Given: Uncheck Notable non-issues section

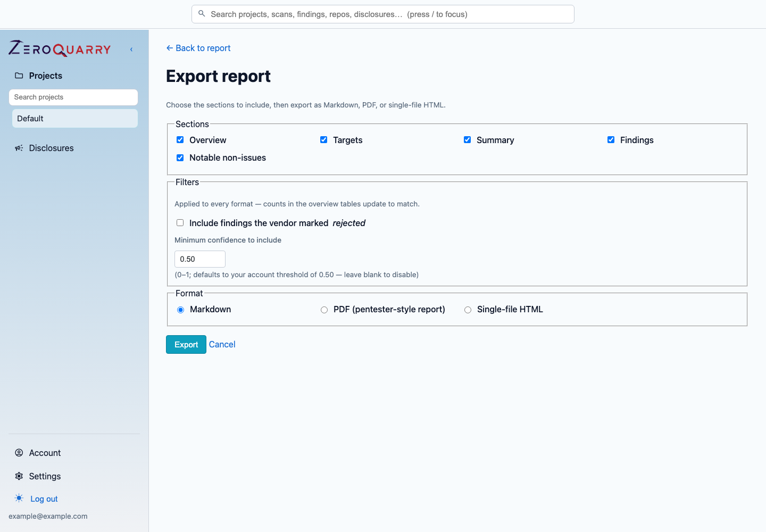Looking at the screenshot, I should pos(180,157).
